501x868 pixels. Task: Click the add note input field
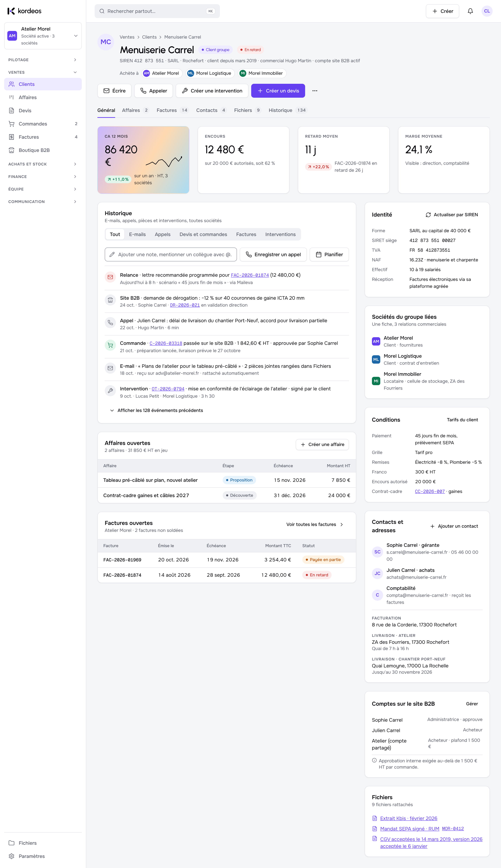coord(171,254)
